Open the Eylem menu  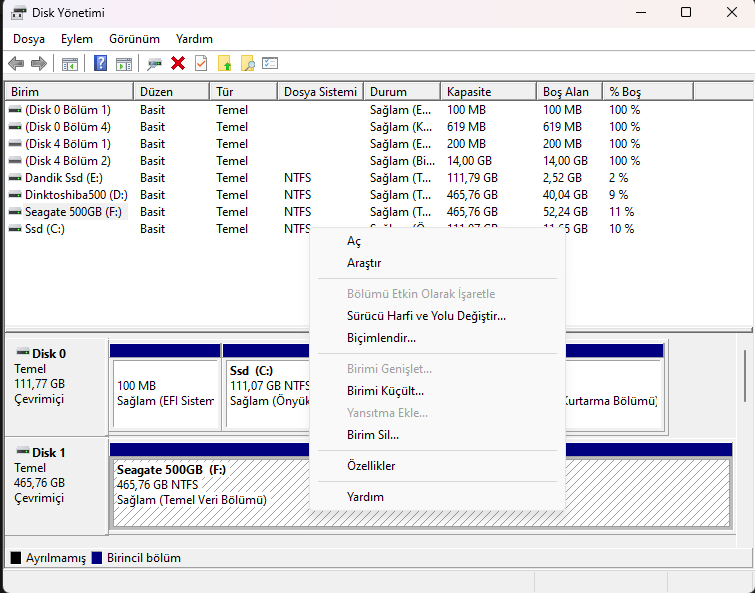tap(77, 39)
